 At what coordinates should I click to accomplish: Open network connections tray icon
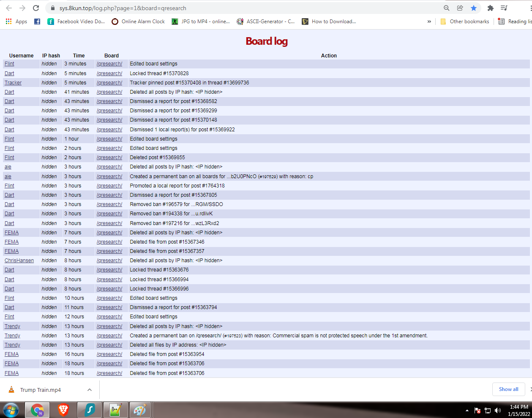(488, 410)
